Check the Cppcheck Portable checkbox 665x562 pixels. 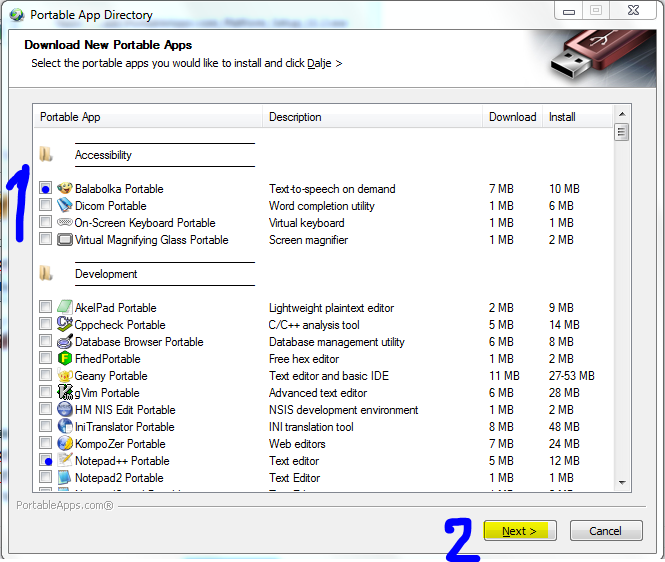pyautogui.click(x=45, y=324)
